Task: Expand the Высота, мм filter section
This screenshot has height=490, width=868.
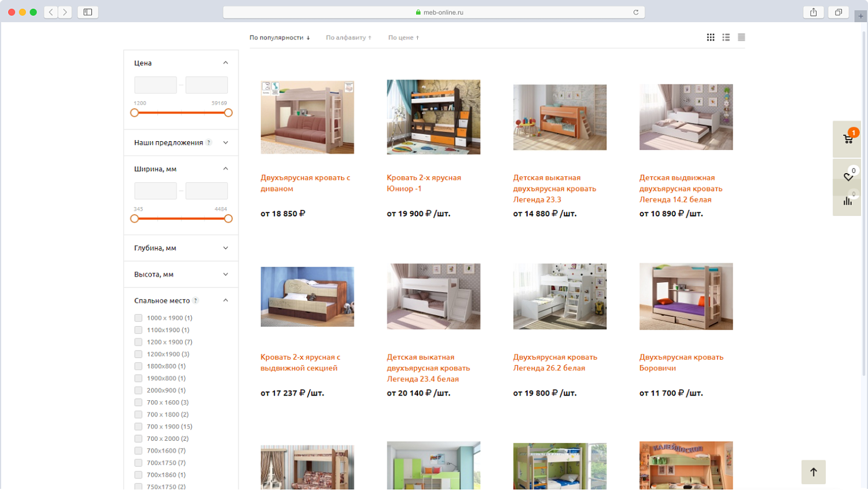Action: point(181,275)
